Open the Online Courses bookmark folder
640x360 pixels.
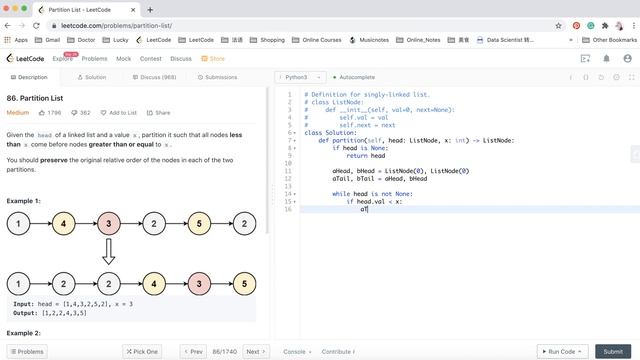click(317, 40)
